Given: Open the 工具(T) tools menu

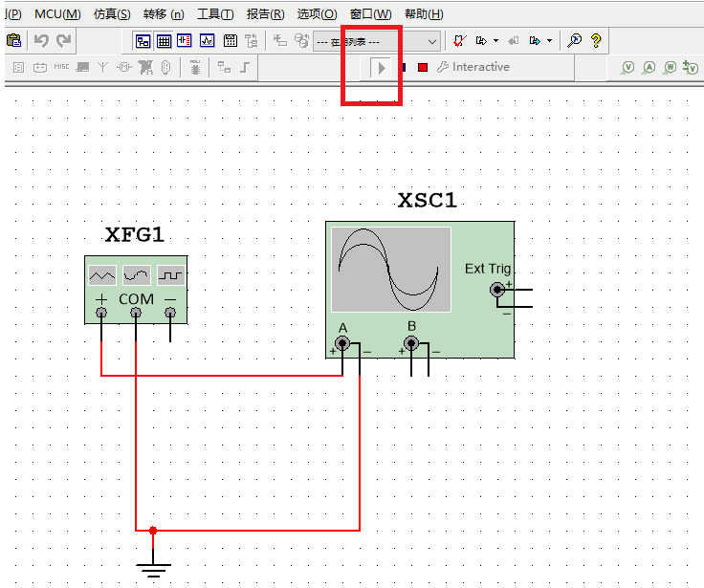Looking at the screenshot, I should coord(214,14).
